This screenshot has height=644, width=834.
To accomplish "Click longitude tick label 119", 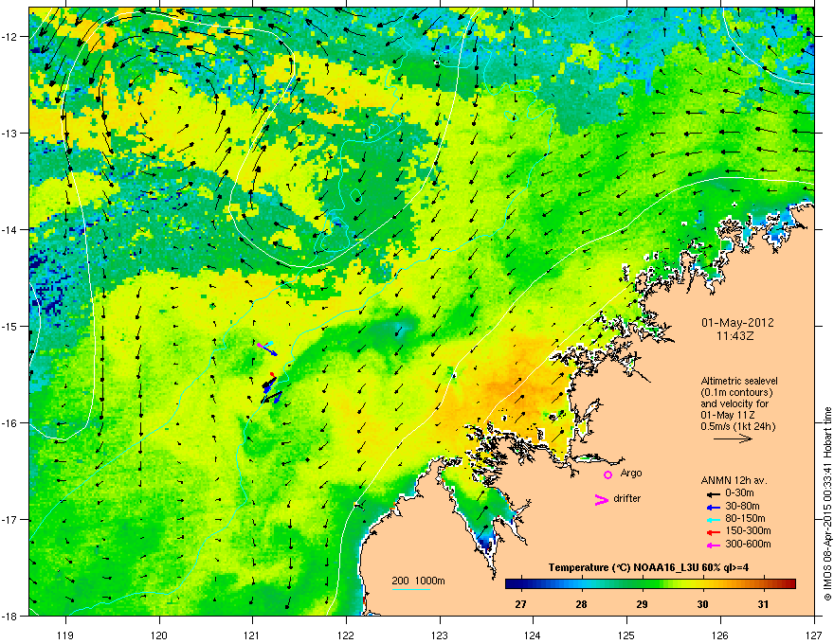I will pos(65,635).
